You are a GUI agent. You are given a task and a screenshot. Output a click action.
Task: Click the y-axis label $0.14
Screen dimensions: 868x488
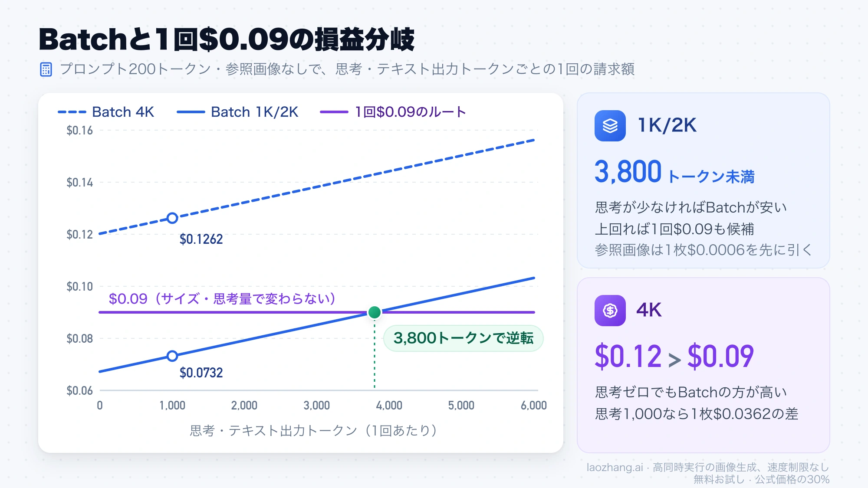(x=79, y=183)
